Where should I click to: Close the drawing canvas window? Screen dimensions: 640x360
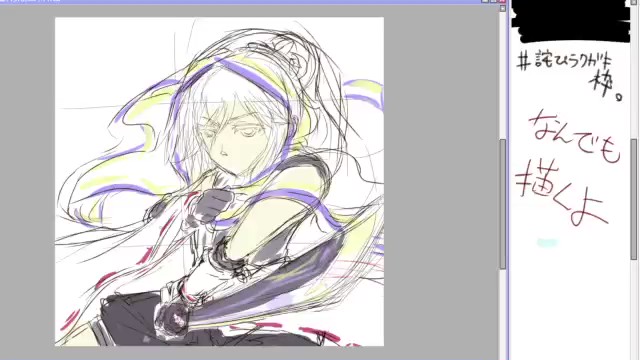pyautogui.click(x=502, y=1)
